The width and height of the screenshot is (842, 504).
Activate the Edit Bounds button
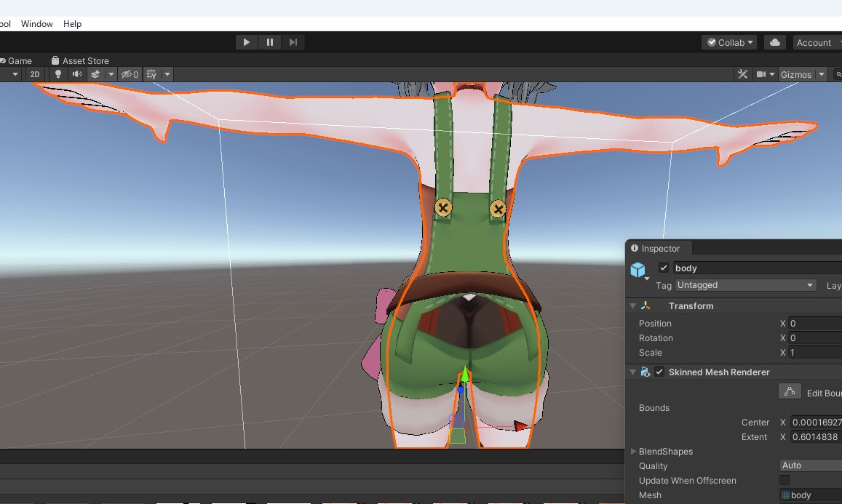click(790, 391)
